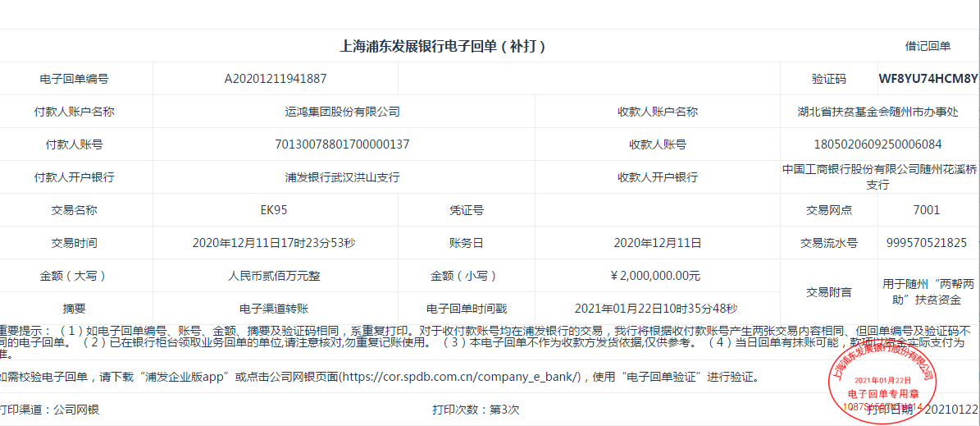Screen dimensions: 980x426
Task: Select transaction serial number 999570521825
Action: point(927,243)
